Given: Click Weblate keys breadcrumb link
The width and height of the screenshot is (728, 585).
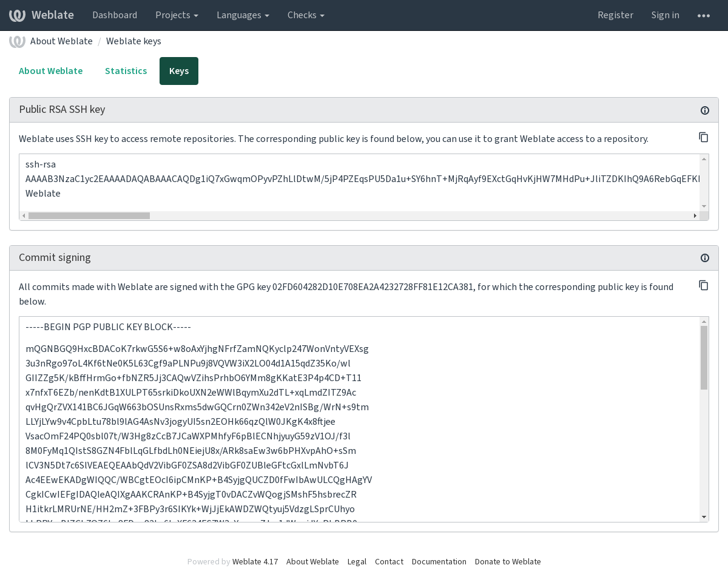Looking at the screenshot, I should pos(133,41).
